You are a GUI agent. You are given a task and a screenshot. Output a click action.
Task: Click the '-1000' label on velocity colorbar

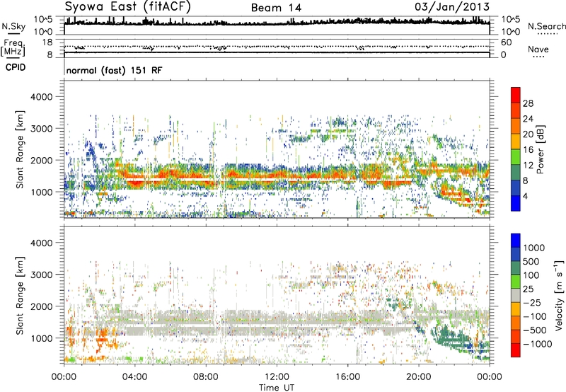(x=538, y=344)
